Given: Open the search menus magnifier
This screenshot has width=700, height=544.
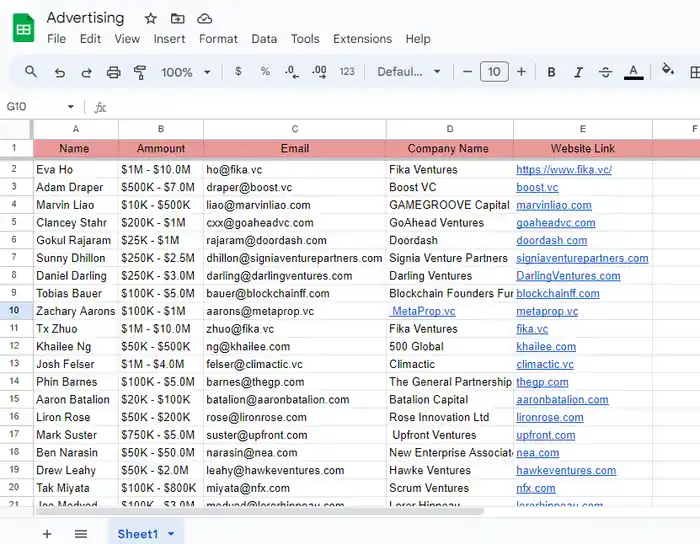Looking at the screenshot, I should click(31, 71).
